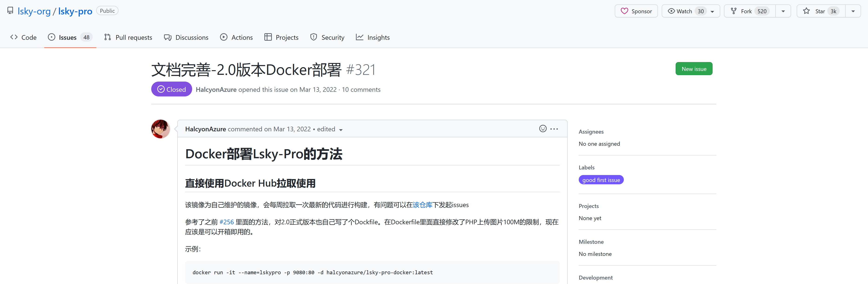868x284 pixels.
Task: Open the lsky-pro repository link
Action: click(75, 11)
